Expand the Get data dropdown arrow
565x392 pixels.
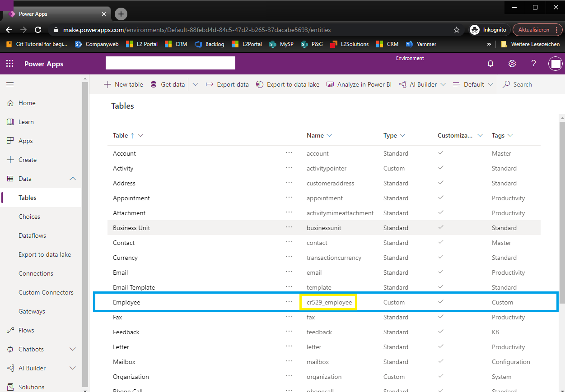pos(196,84)
